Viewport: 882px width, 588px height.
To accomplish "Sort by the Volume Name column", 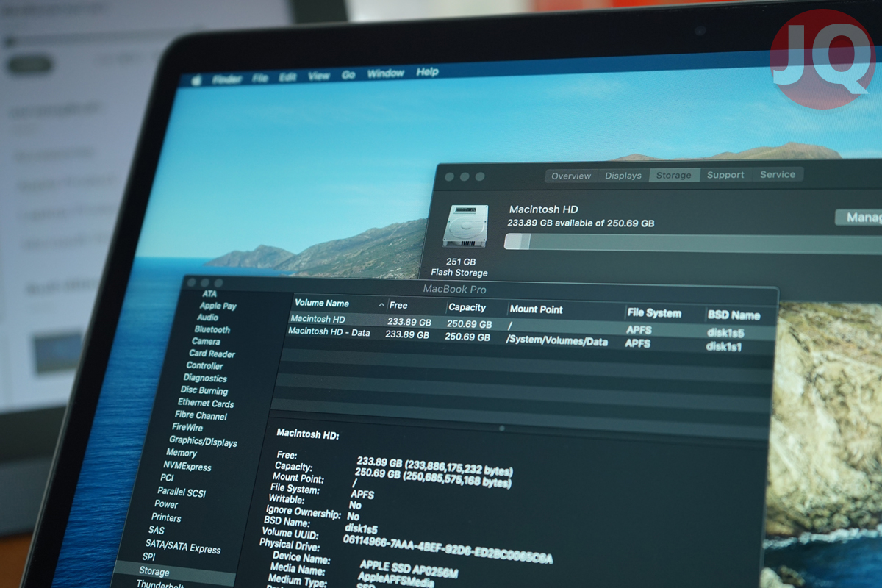I will coord(322,303).
